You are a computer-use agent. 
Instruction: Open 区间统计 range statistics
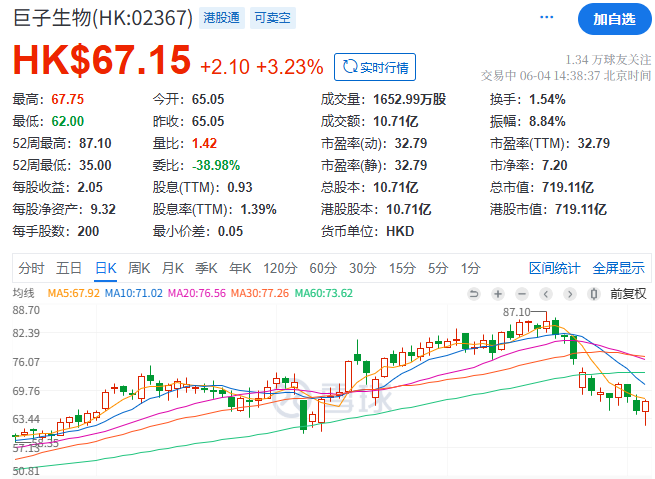pyautogui.click(x=554, y=268)
